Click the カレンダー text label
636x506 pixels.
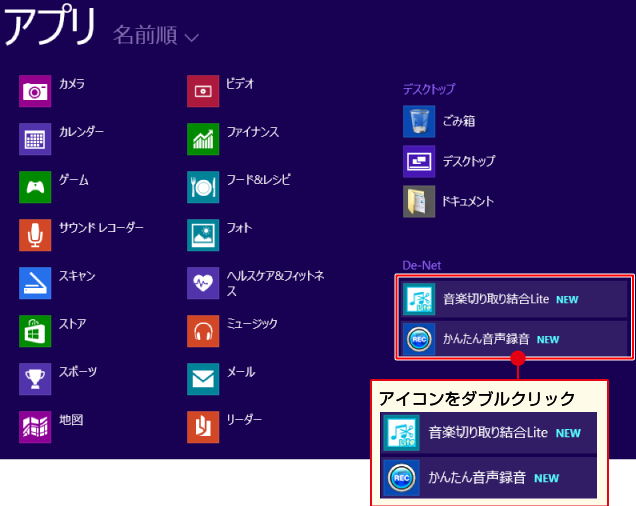(81, 132)
